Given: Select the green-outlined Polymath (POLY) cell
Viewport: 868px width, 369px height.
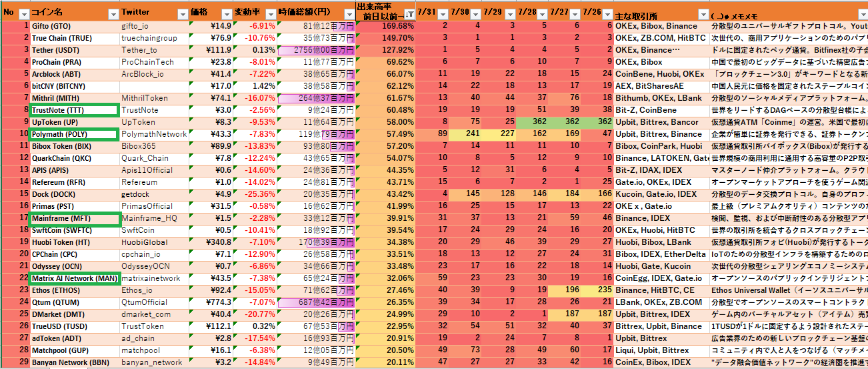Looking at the screenshot, I should (x=74, y=134).
